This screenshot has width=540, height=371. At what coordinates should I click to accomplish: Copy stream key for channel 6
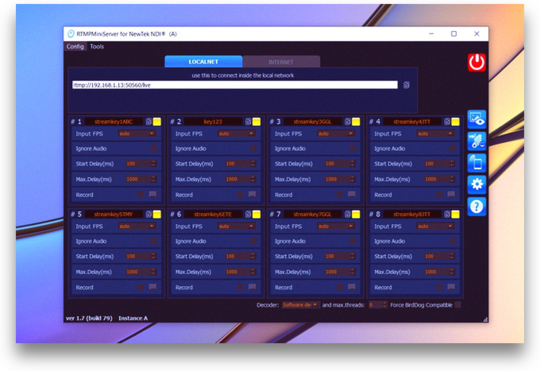pyautogui.click(x=248, y=214)
